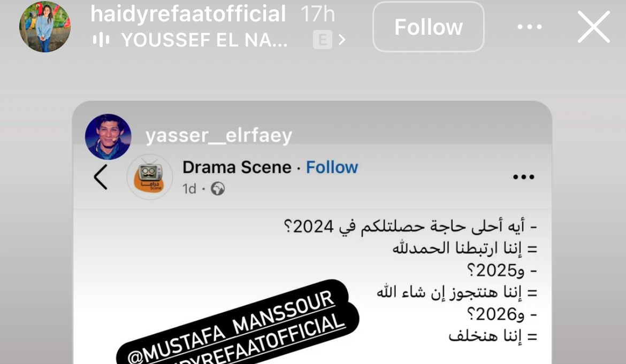The image size is (626, 364).
Task: Click the 1d post timestamp
Action: pyautogui.click(x=189, y=189)
